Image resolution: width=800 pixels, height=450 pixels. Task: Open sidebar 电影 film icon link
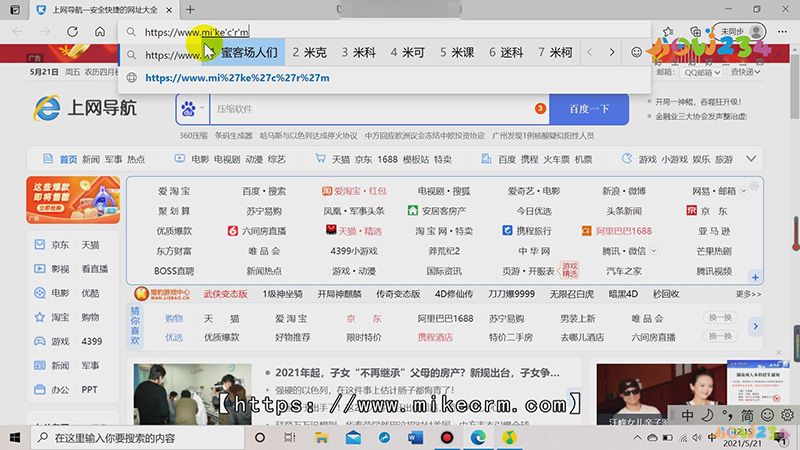click(40, 293)
